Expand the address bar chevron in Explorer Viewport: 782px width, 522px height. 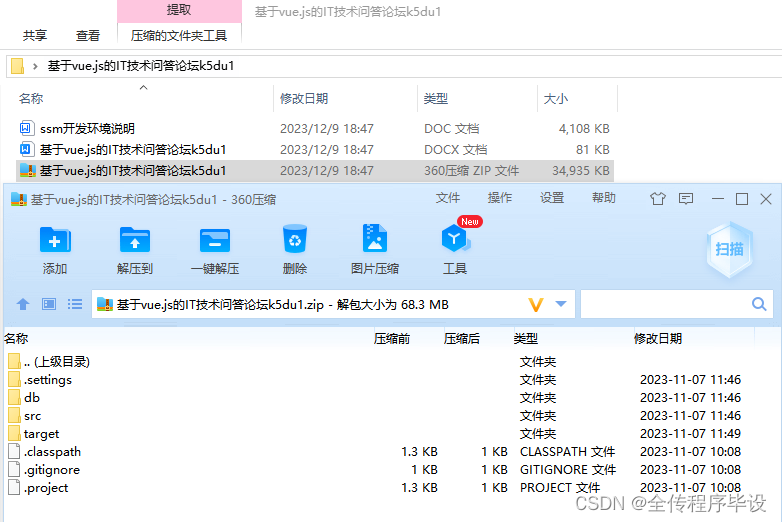(x=35, y=66)
